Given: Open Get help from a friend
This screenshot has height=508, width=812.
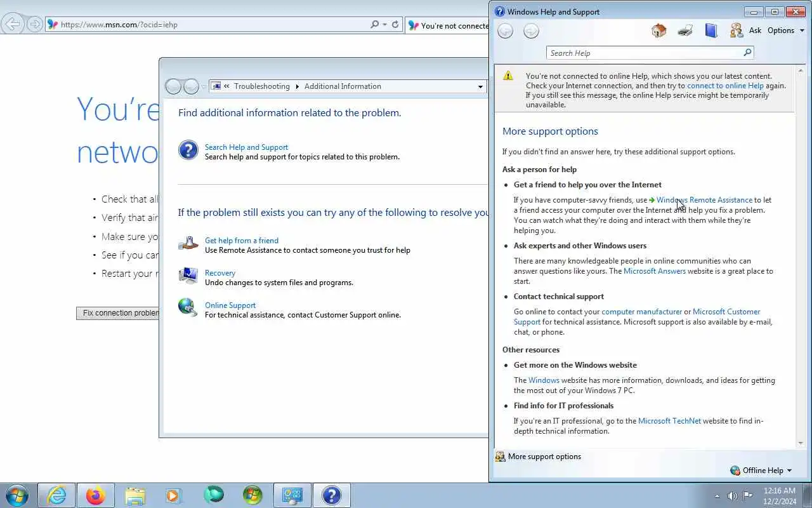Looking at the screenshot, I should point(242,241).
